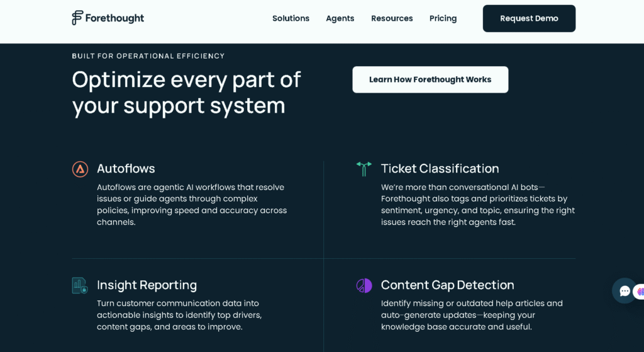Screen dimensions: 644x352
Task: Click the Insight Reporting description paragraph
Action: click(x=179, y=315)
